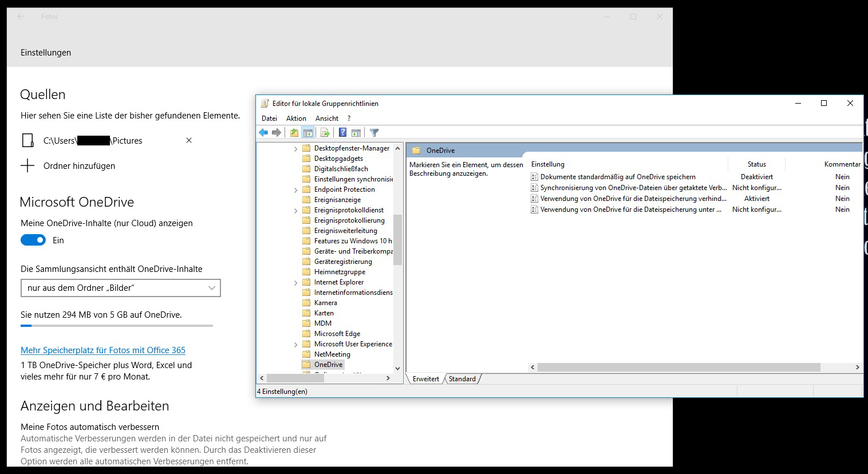This screenshot has width=868, height=474.
Task: Click the Export list toolbar icon
Action: (x=325, y=133)
